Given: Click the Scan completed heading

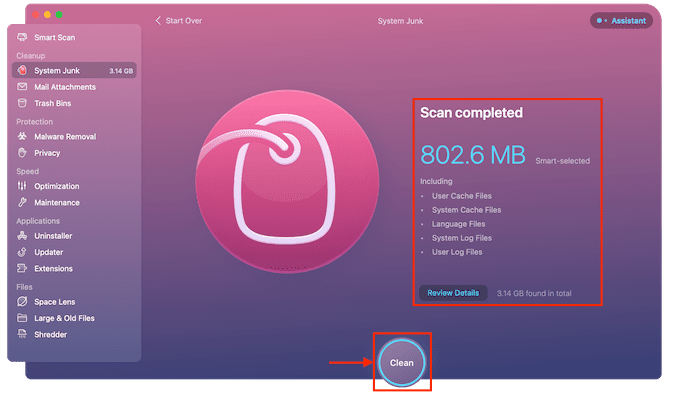Looking at the screenshot, I should pyautogui.click(x=471, y=112).
